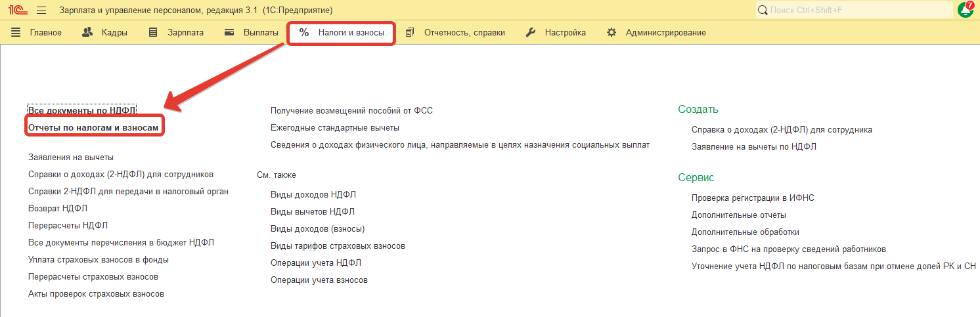
Task: Open Виды вычетов НДФЛ link
Action: pyautogui.click(x=313, y=211)
